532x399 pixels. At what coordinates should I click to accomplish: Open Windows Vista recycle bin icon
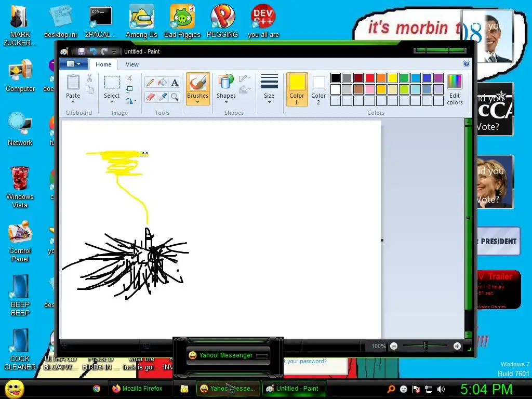pos(20,187)
